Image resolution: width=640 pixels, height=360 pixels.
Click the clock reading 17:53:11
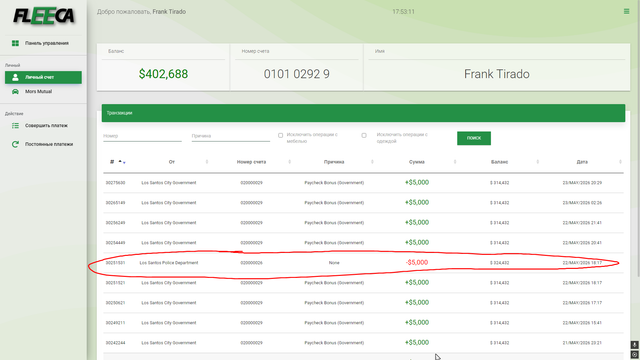click(403, 12)
